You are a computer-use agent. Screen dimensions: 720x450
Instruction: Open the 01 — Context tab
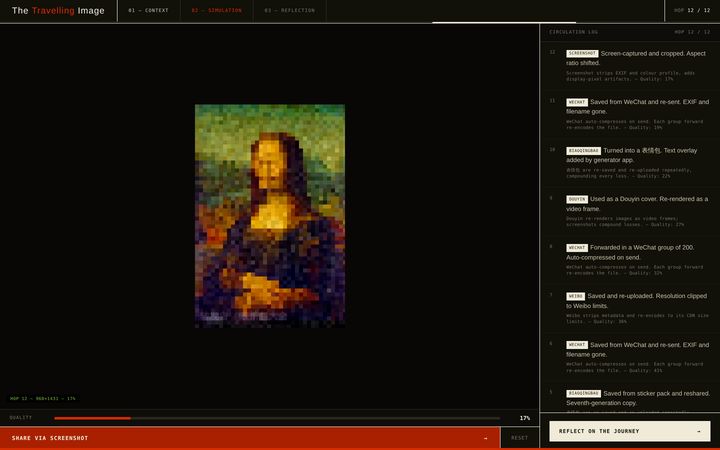(148, 10)
